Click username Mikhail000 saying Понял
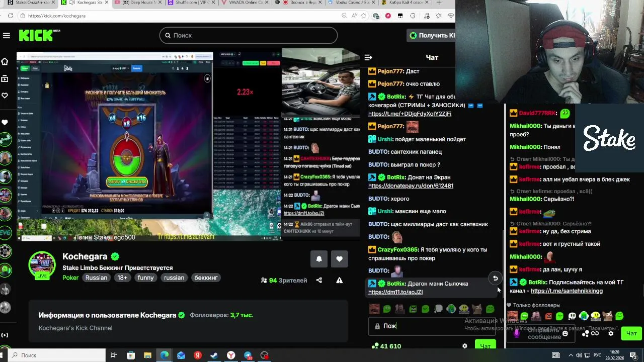 pos(525,147)
